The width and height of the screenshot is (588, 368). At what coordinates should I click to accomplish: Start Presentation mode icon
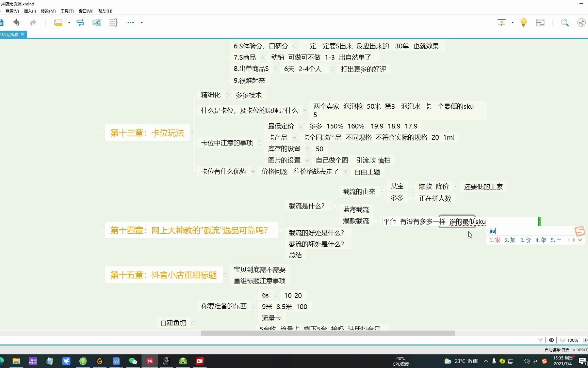502,22
